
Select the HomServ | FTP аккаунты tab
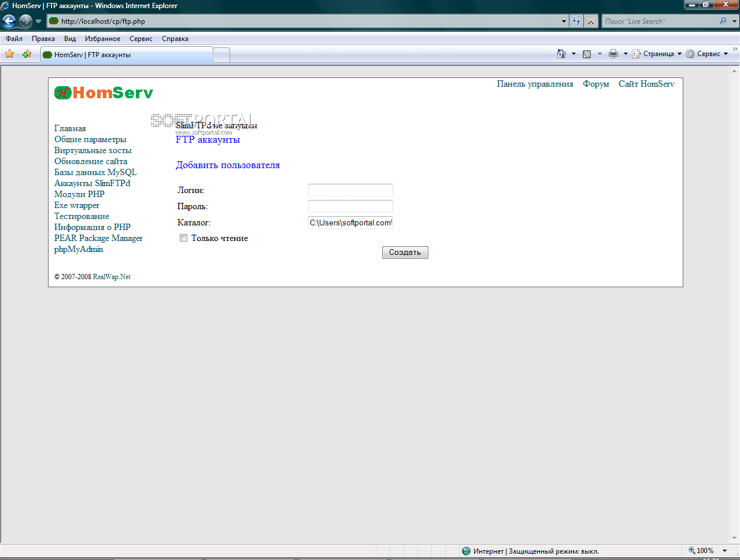pos(126,55)
